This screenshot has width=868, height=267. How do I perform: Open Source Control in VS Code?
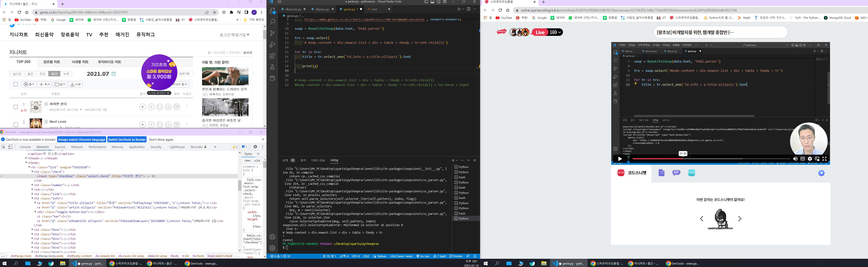273,33
